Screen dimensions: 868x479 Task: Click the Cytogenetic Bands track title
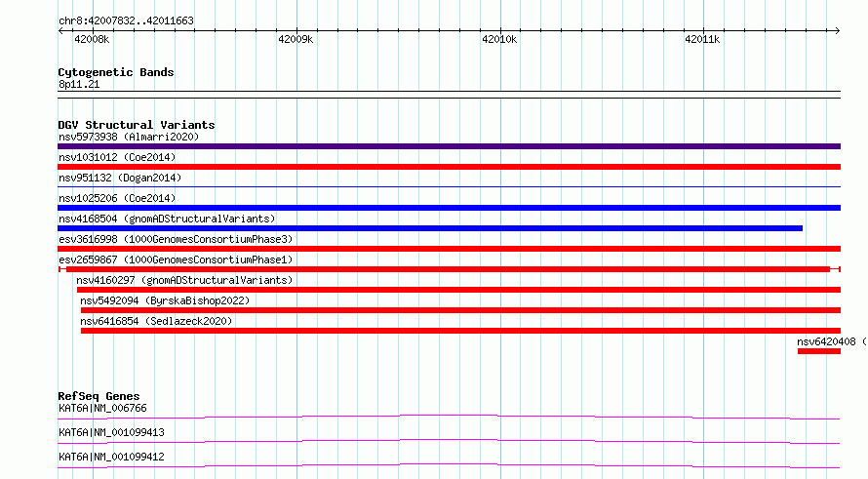point(116,72)
